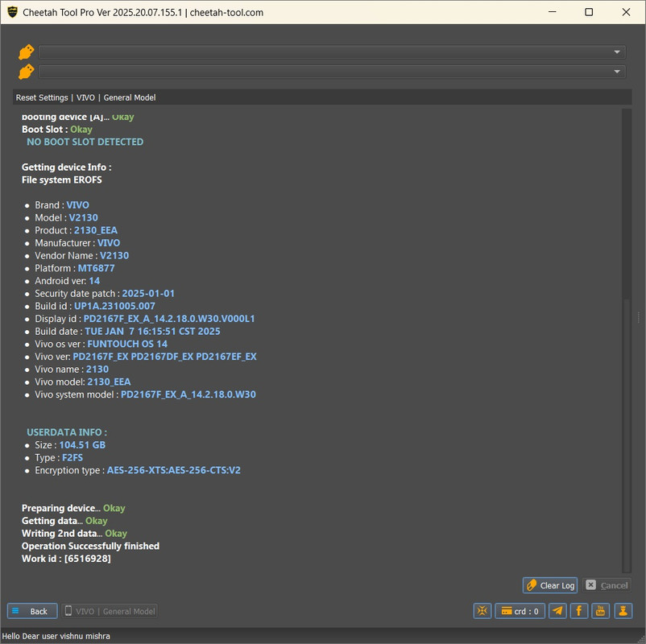
Task: Click inside the lower combo box field
Action: [332, 72]
